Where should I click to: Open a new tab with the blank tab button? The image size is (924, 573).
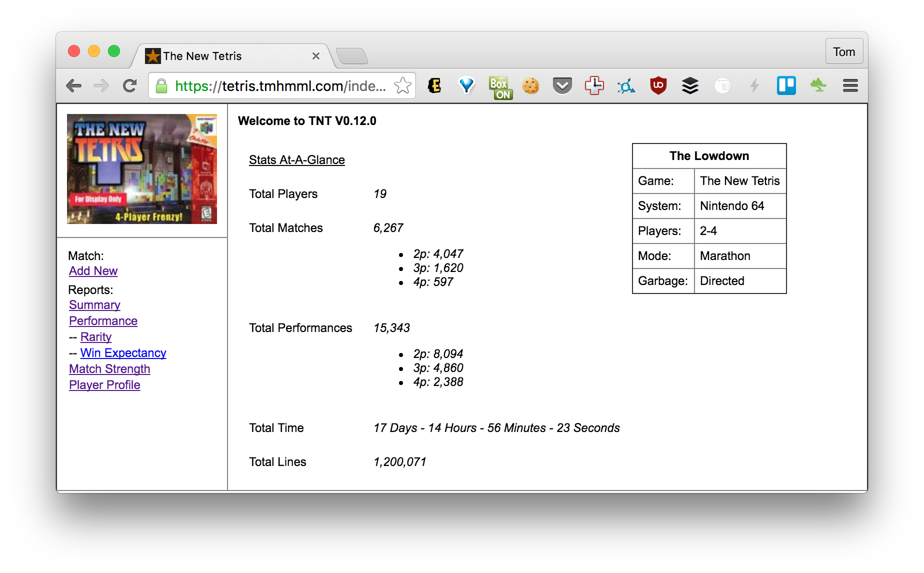point(352,56)
